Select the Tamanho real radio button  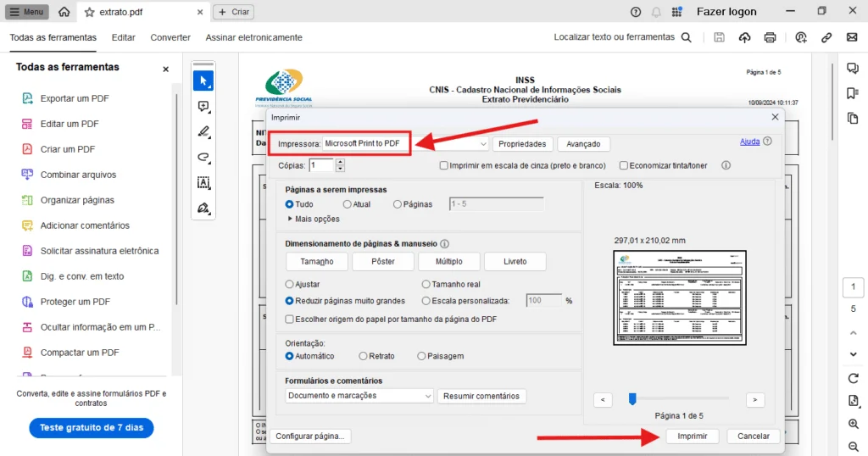[426, 285]
